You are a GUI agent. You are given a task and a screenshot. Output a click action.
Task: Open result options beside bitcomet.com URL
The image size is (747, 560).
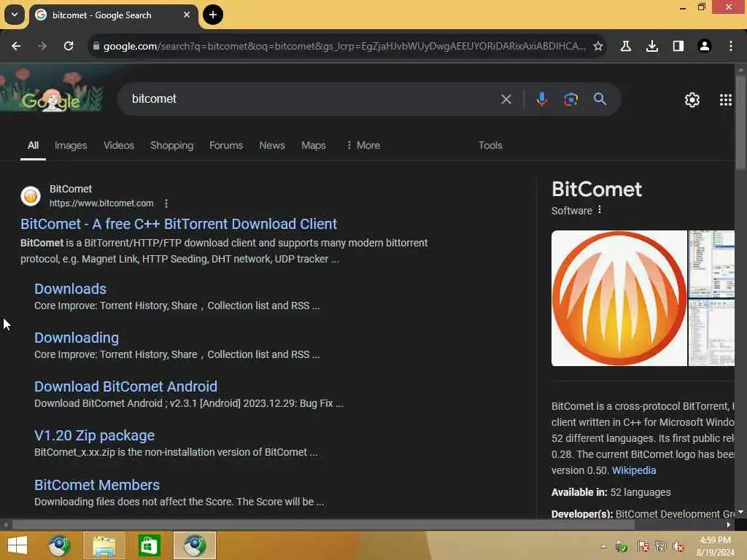pos(166,203)
